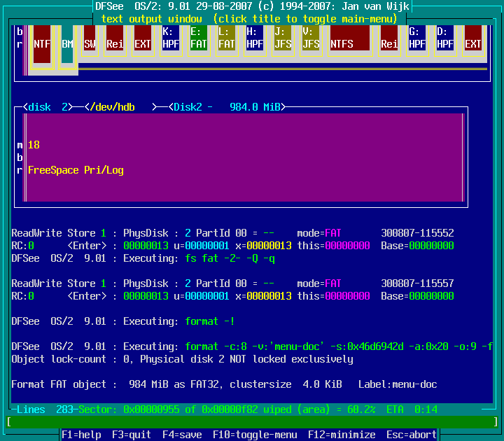The height and width of the screenshot is (441, 504).
Task: Select the wide NTFS partition block
Action: tap(350, 43)
